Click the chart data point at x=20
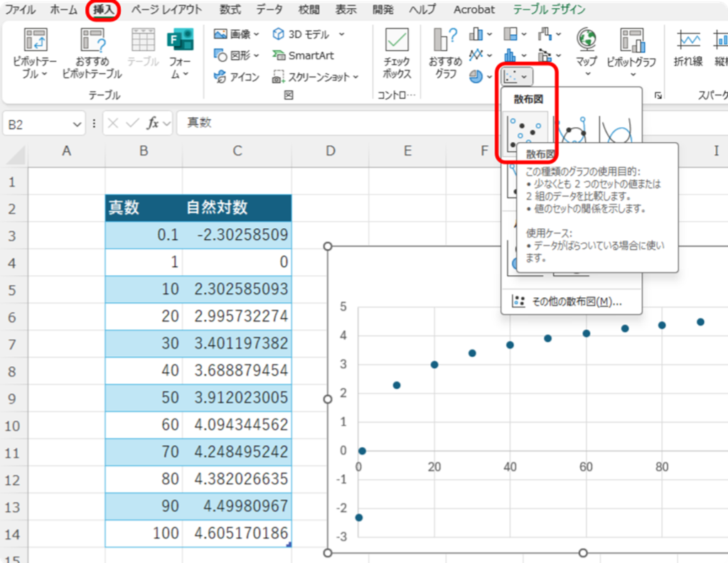Viewport: 728px width, 563px height. coord(434,365)
